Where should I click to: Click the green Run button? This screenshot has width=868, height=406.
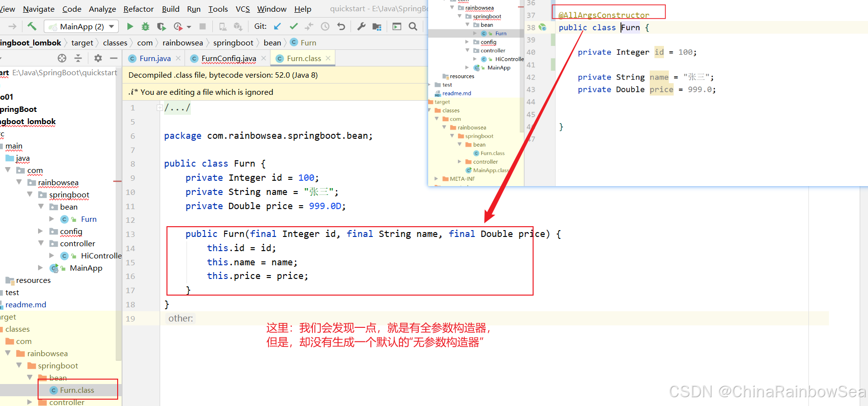click(130, 26)
